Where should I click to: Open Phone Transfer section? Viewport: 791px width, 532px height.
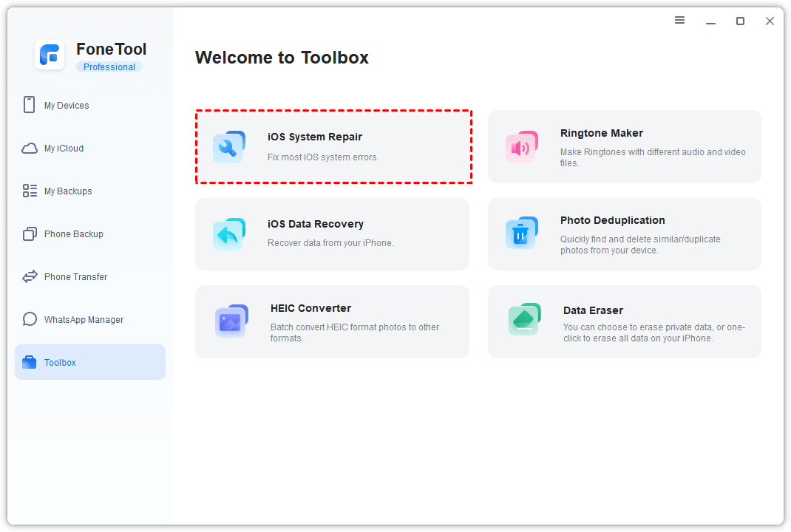[x=75, y=277]
